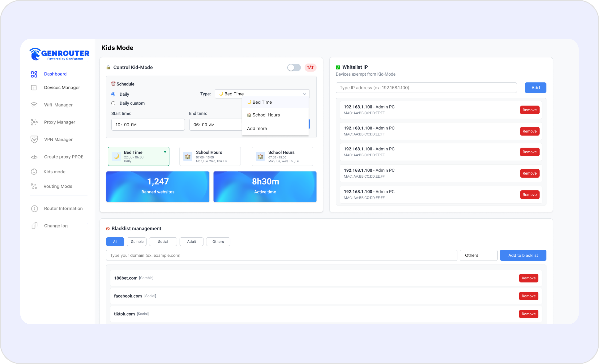Click the VPN Manager shield icon
The width and height of the screenshot is (599, 364).
34,139
